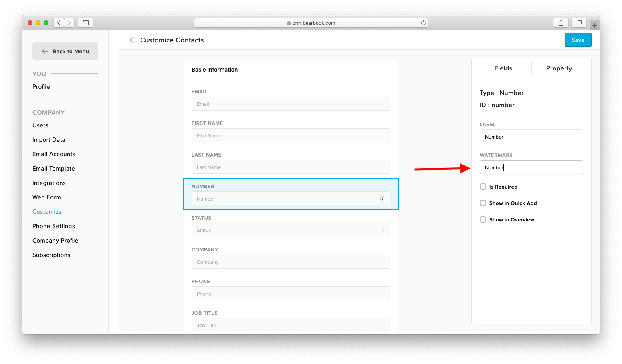Open the Status dropdown arrows
Image resolution: width=622 pixels, height=364 pixels.
coord(383,230)
